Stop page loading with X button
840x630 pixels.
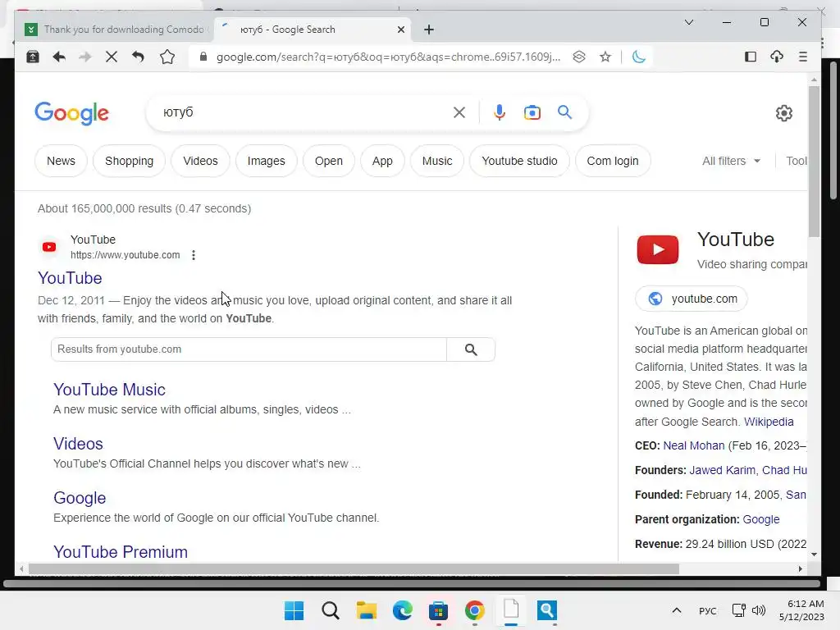tap(112, 57)
